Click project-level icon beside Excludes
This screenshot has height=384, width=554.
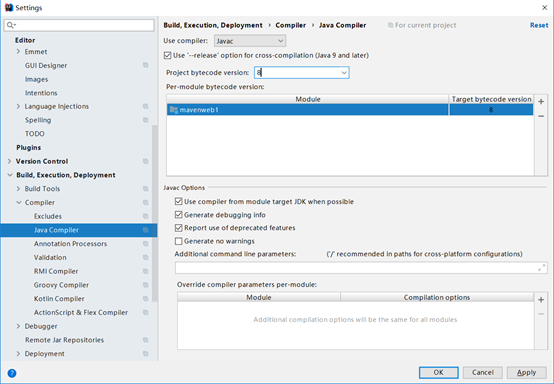[146, 216]
